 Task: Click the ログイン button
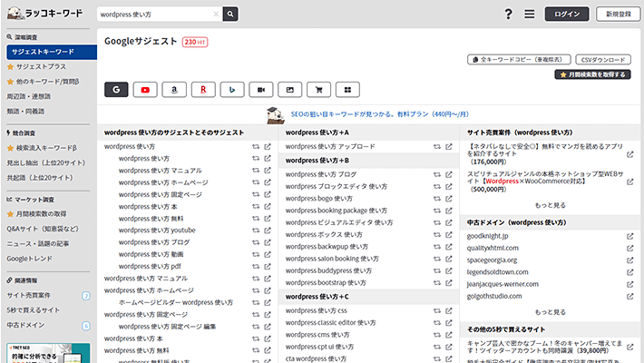pos(567,14)
